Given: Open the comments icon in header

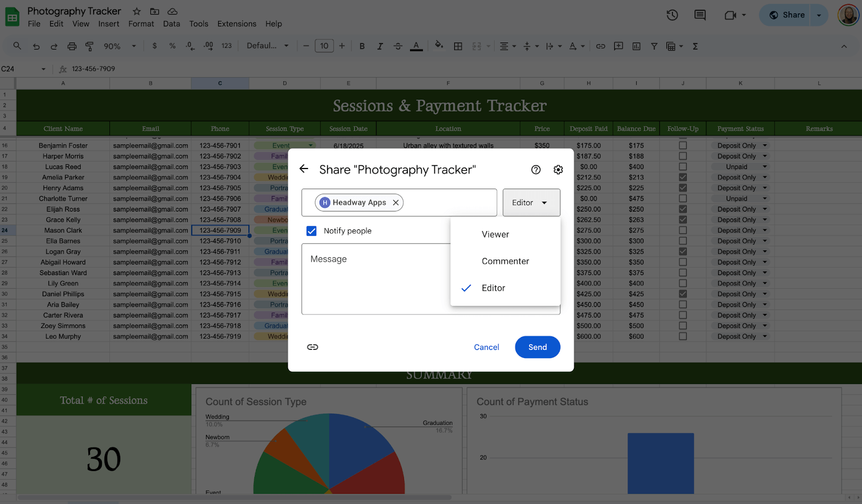Looking at the screenshot, I should 700,15.
